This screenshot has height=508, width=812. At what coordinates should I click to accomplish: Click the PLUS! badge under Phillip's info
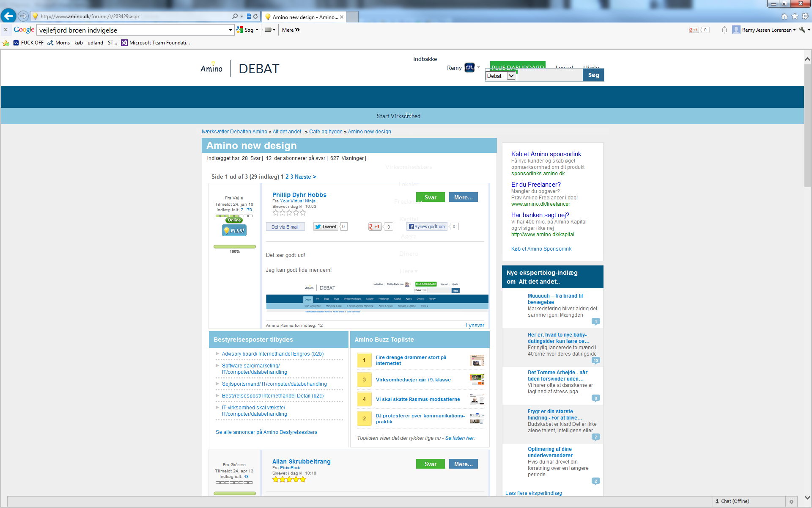(x=234, y=230)
